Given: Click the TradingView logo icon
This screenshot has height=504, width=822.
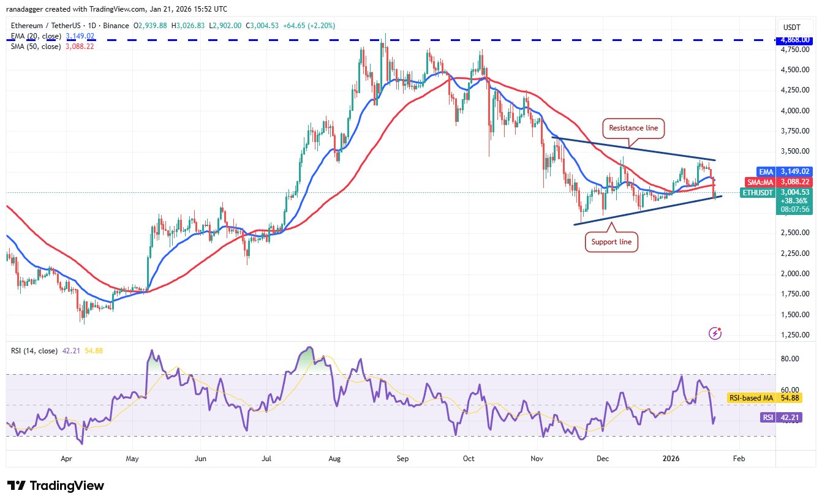Looking at the screenshot, I should coord(17,486).
